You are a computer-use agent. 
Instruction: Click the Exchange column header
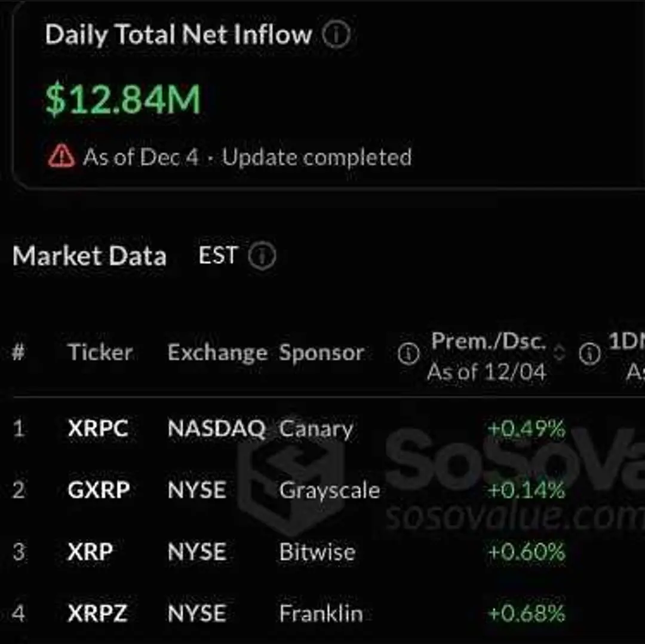[217, 353]
